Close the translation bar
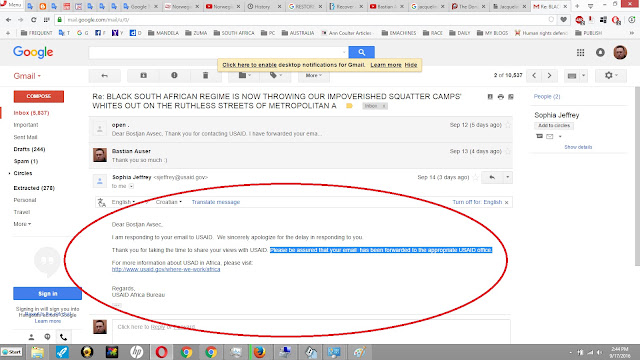640x360 pixels. click(x=507, y=202)
